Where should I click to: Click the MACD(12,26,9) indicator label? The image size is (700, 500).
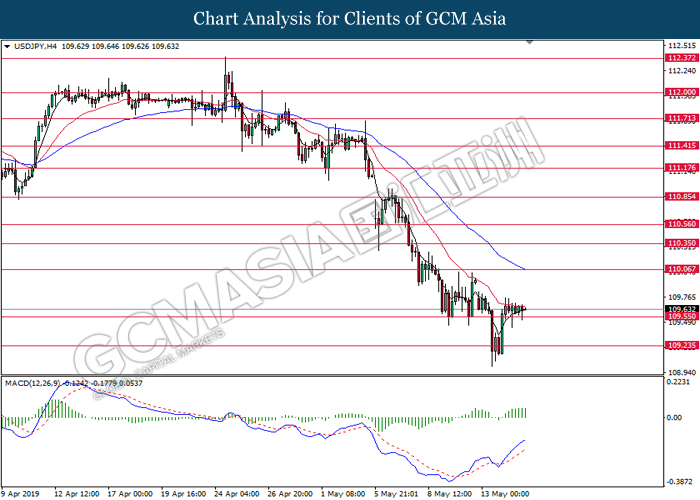(32, 383)
